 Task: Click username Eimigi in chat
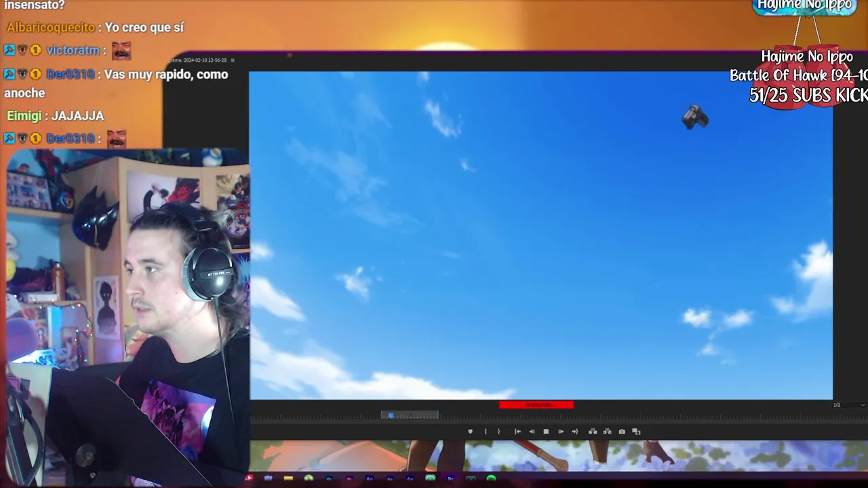(25, 116)
